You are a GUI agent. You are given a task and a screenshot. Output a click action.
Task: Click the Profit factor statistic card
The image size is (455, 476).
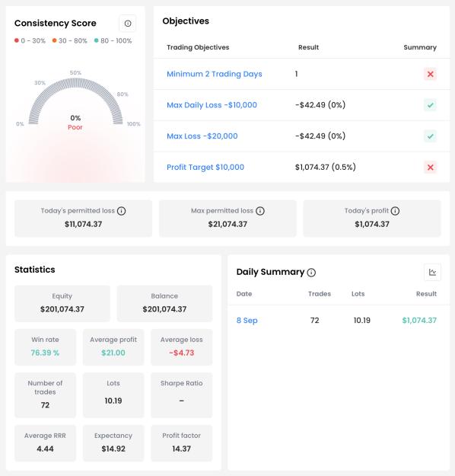point(181,443)
